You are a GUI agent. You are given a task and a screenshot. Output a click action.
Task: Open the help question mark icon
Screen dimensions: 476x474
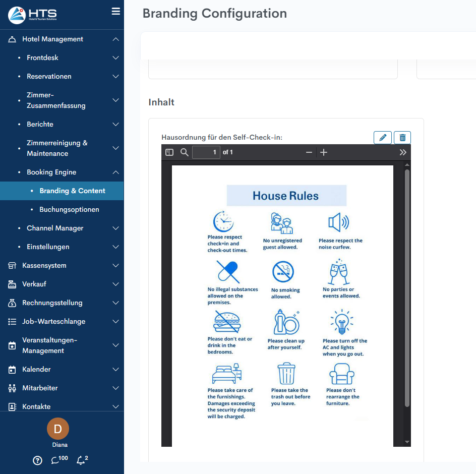pos(37,460)
